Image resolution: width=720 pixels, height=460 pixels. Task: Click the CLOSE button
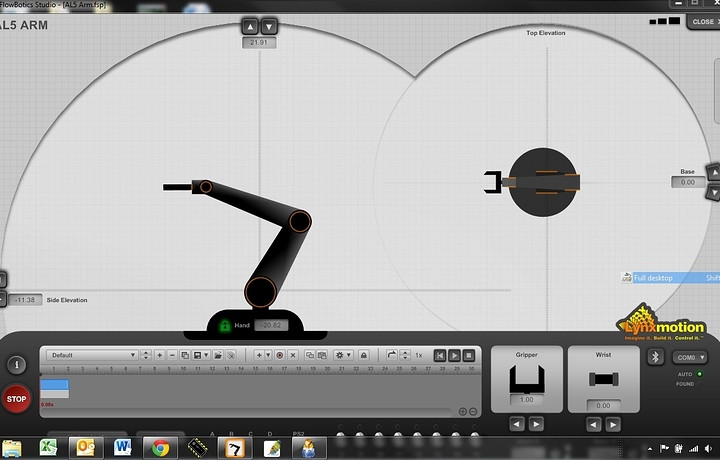(703, 22)
